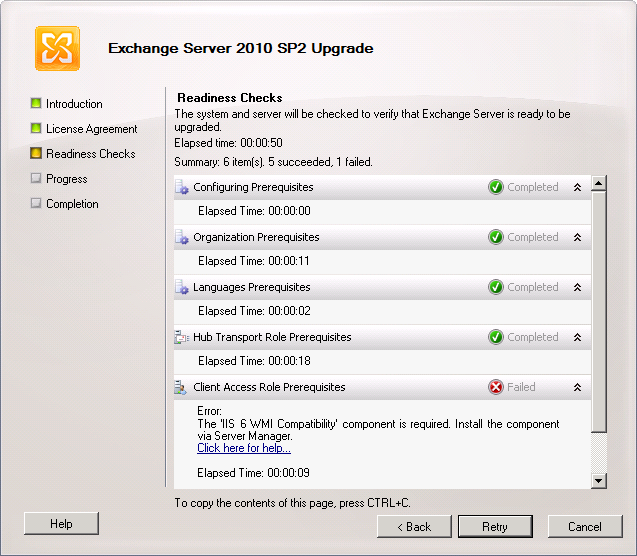Screen dimensions: 637x556
Task: Click 'Completed' status for Hub Transport Role
Action: point(533,337)
